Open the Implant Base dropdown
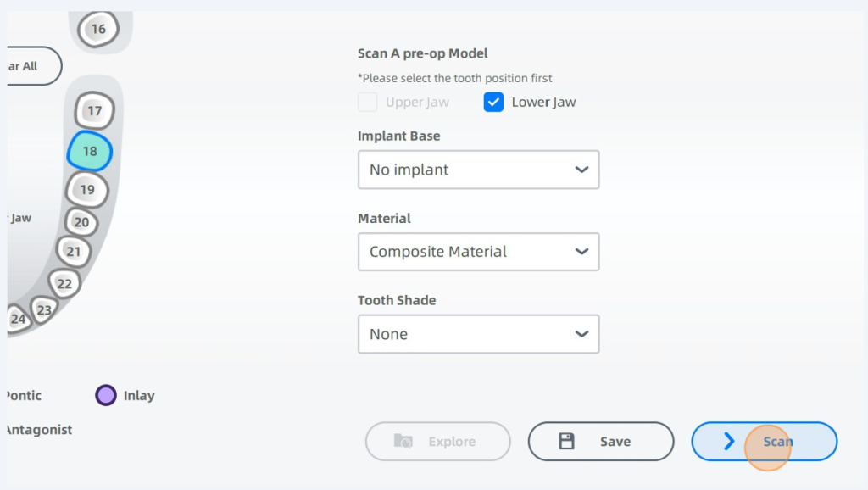 478,170
